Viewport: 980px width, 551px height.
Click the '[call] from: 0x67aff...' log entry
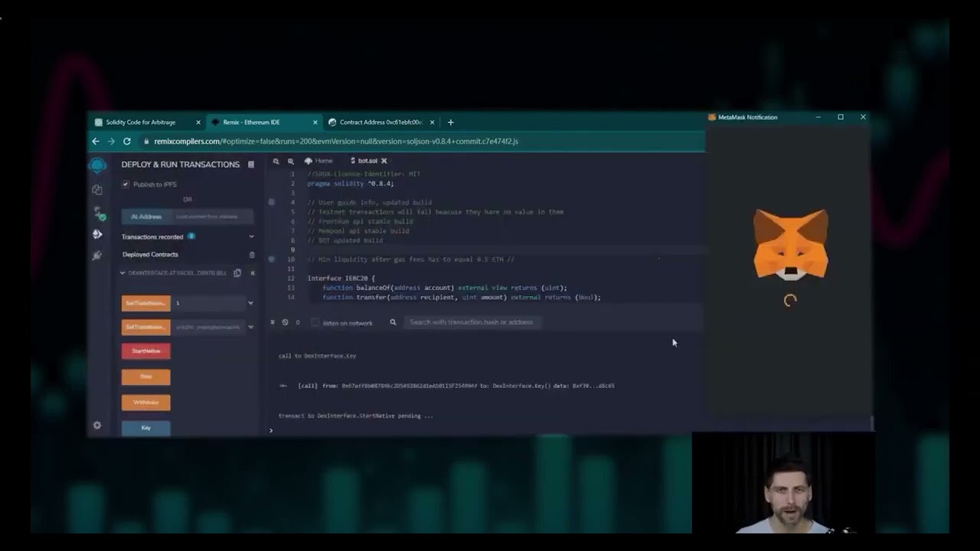tap(456, 386)
